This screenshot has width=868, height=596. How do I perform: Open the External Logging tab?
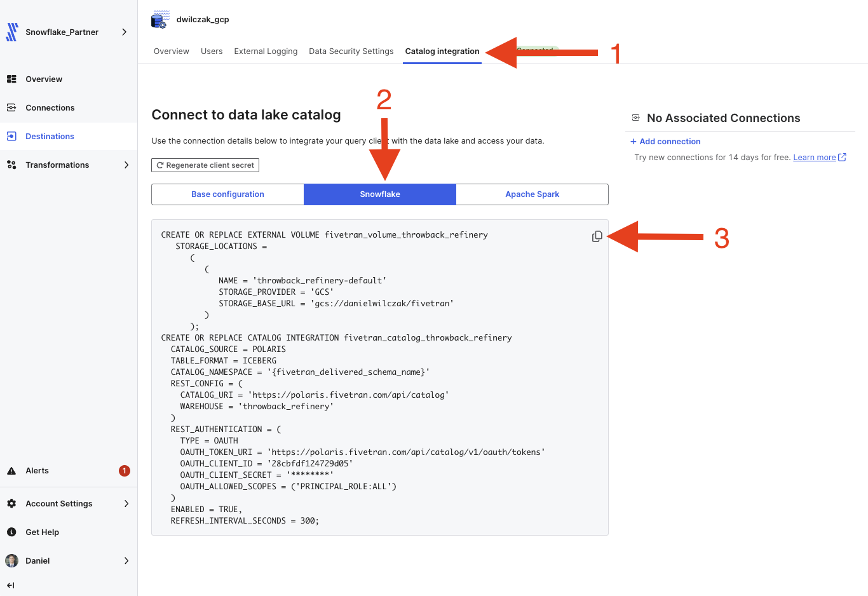coord(266,51)
